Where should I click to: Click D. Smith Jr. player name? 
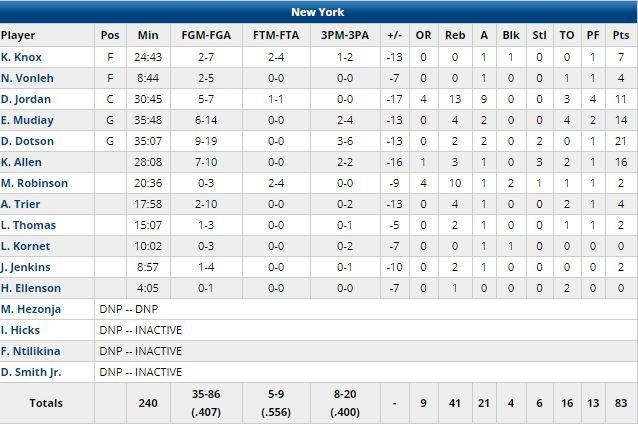[31, 372]
